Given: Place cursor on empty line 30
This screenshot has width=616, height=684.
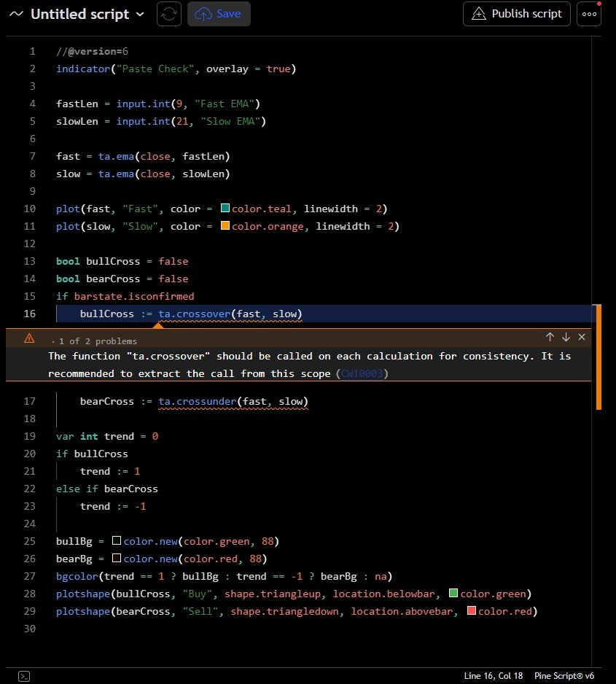Looking at the screenshot, I should click(323, 629).
